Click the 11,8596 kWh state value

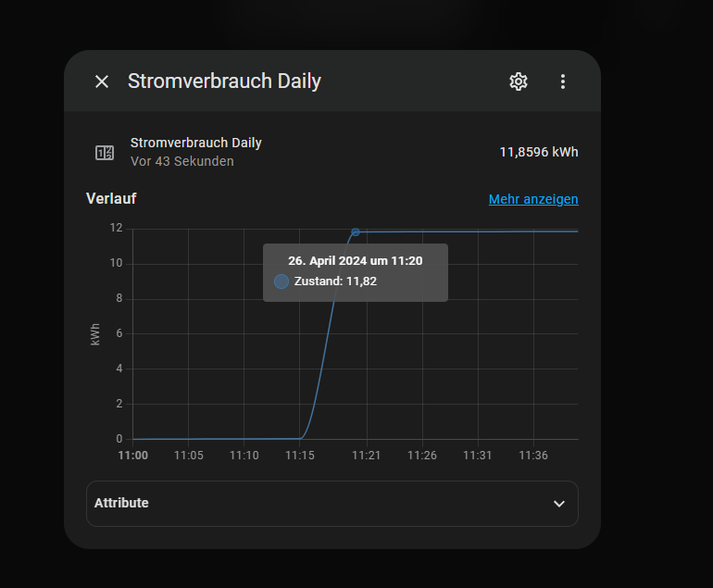click(538, 152)
